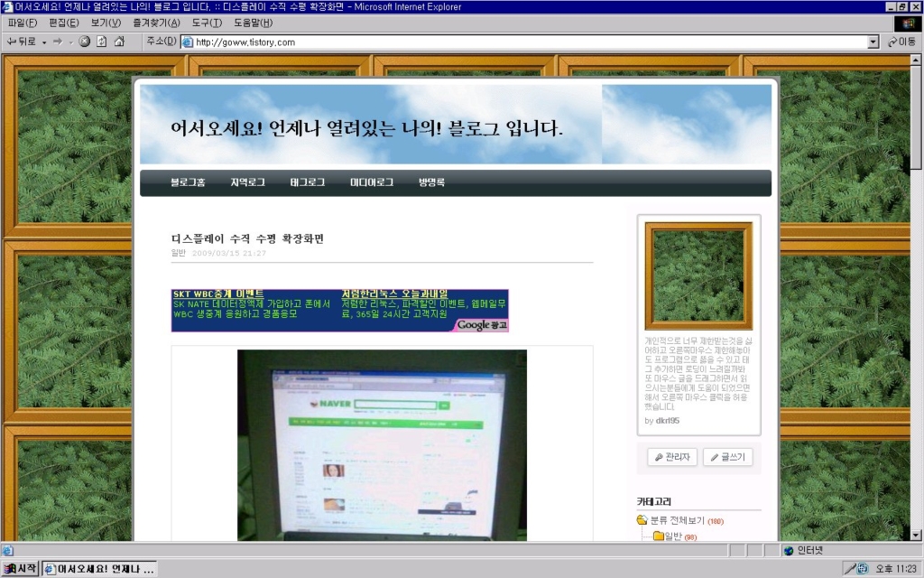Click the IE page icon in the title bar

click(x=7, y=6)
